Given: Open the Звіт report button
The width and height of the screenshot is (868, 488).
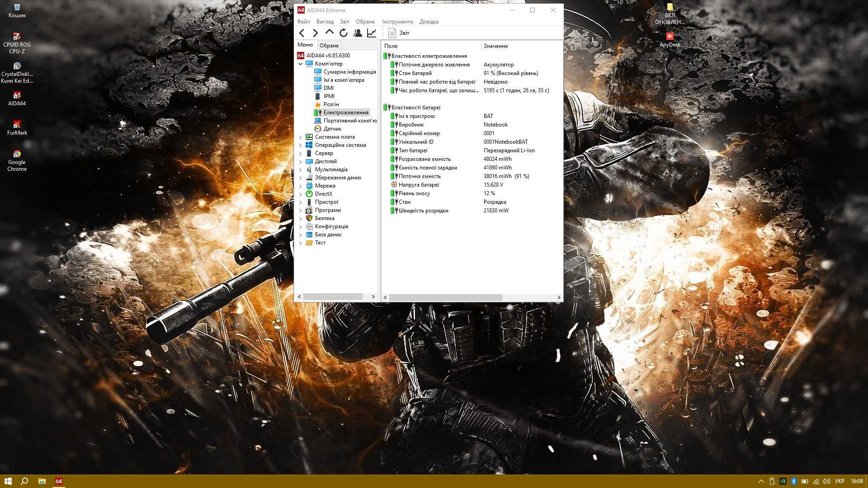Looking at the screenshot, I should (x=399, y=33).
